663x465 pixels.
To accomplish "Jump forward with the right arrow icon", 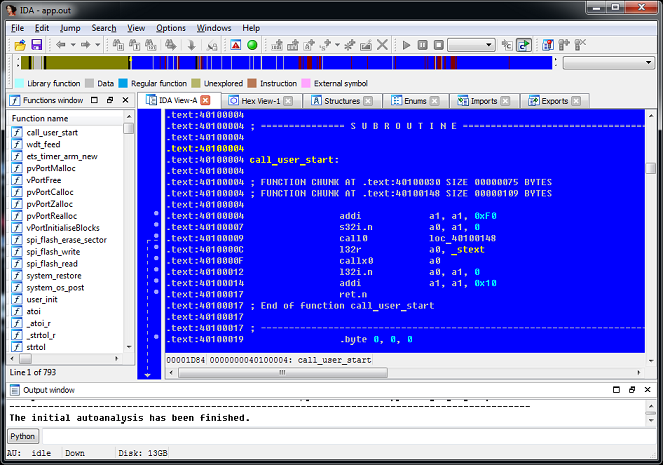I will [x=85, y=45].
